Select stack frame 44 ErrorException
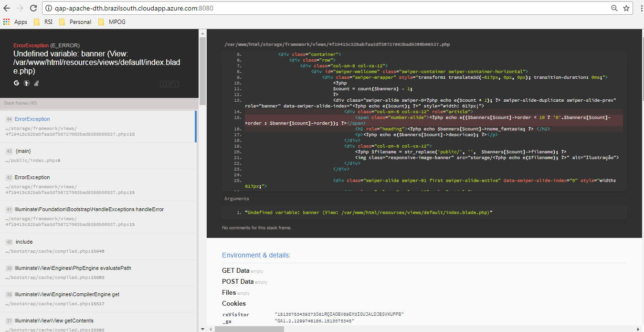Screen dimensions: 644x332 pos(98,127)
